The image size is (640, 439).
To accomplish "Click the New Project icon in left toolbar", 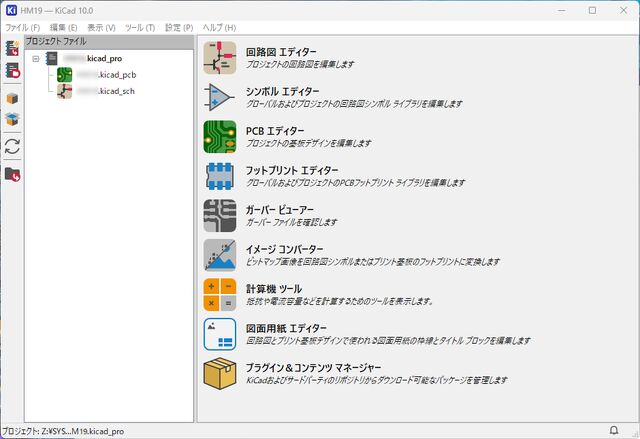I will click(12, 49).
